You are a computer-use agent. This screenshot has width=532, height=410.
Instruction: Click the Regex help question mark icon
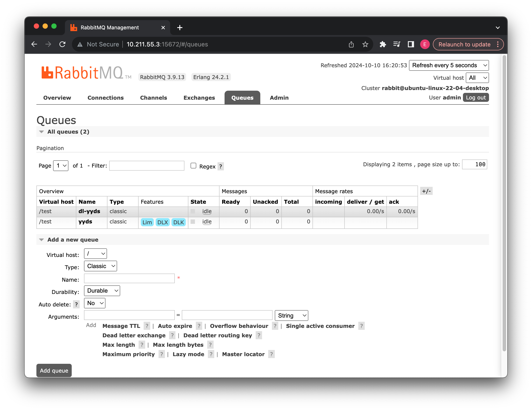(x=220, y=166)
